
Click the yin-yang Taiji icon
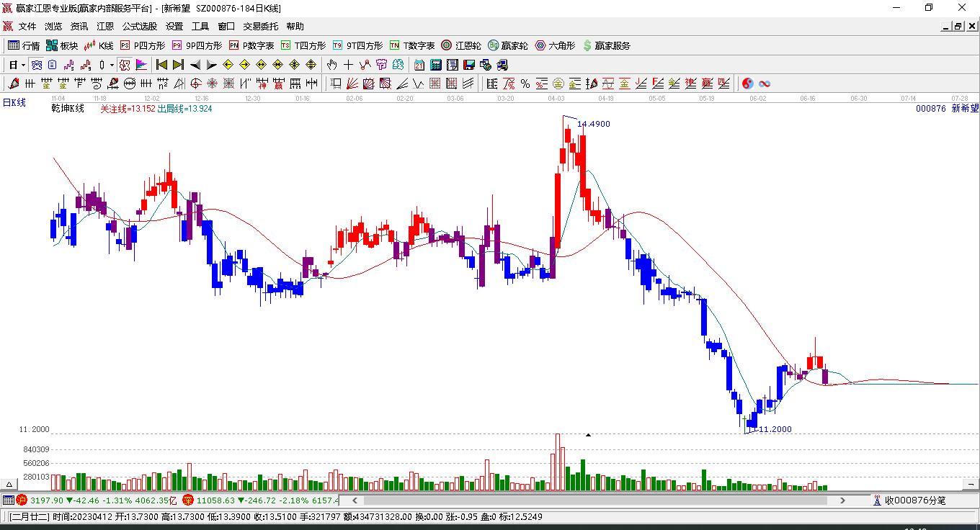pos(748,84)
